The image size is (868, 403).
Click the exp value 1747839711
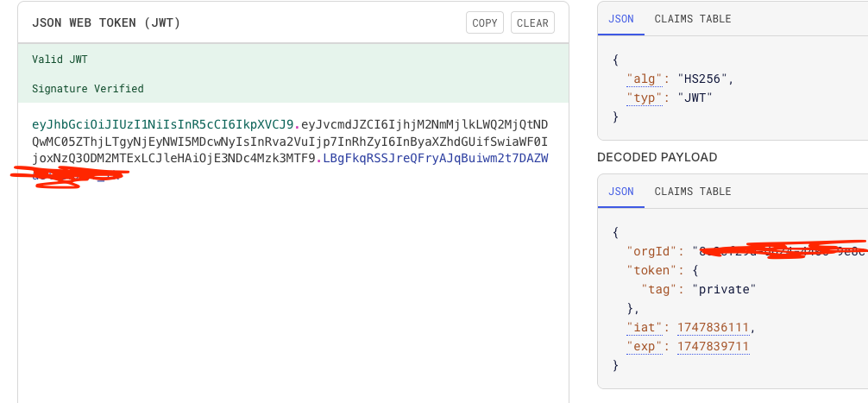click(x=713, y=347)
